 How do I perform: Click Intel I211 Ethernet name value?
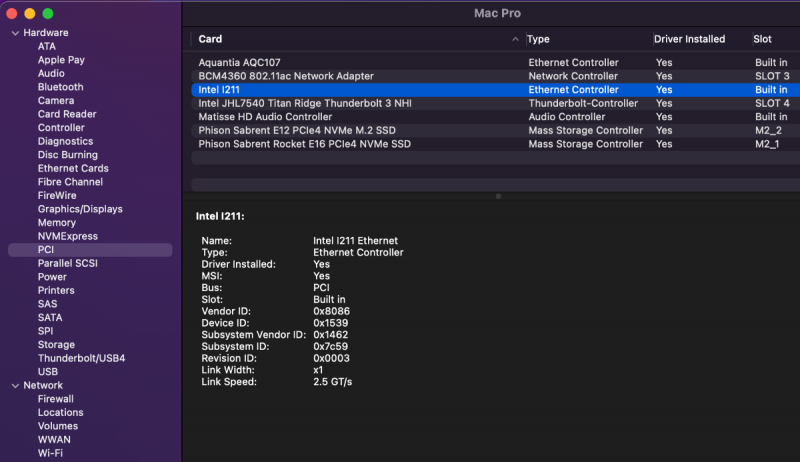[356, 241]
